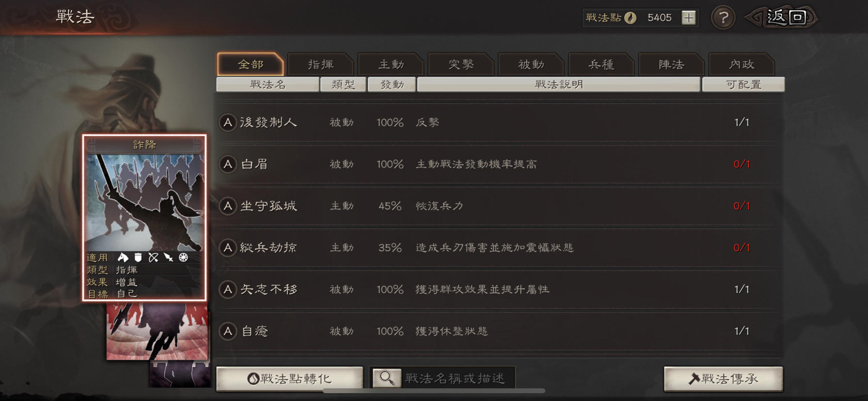Open the 陣法 tab
Viewport: 868px width, 401px height.
671,64
